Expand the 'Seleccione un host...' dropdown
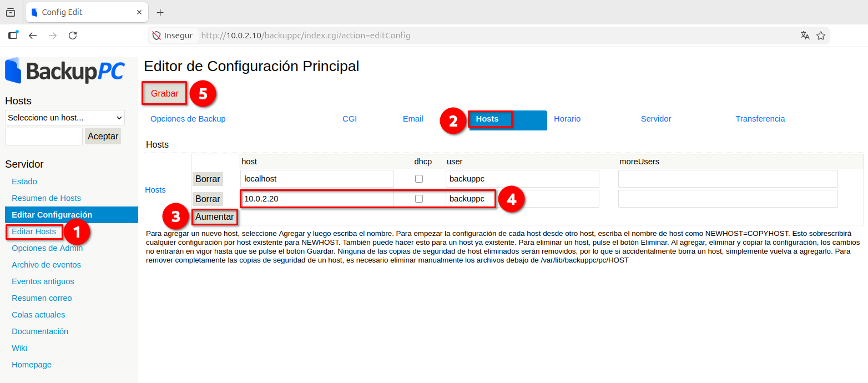The image size is (868, 383). [x=65, y=118]
